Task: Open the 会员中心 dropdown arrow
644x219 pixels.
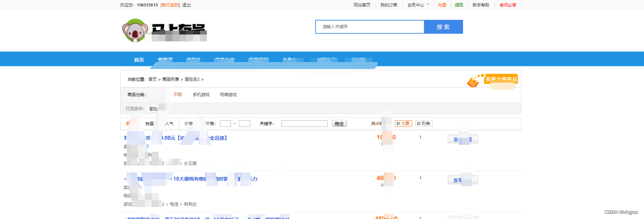Action: (428, 4)
